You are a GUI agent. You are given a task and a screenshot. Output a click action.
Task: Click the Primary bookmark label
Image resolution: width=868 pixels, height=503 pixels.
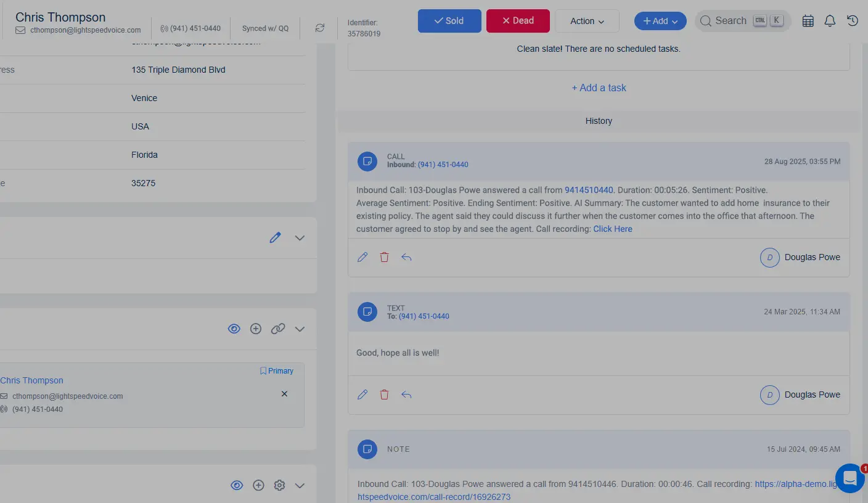pyautogui.click(x=277, y=371)
